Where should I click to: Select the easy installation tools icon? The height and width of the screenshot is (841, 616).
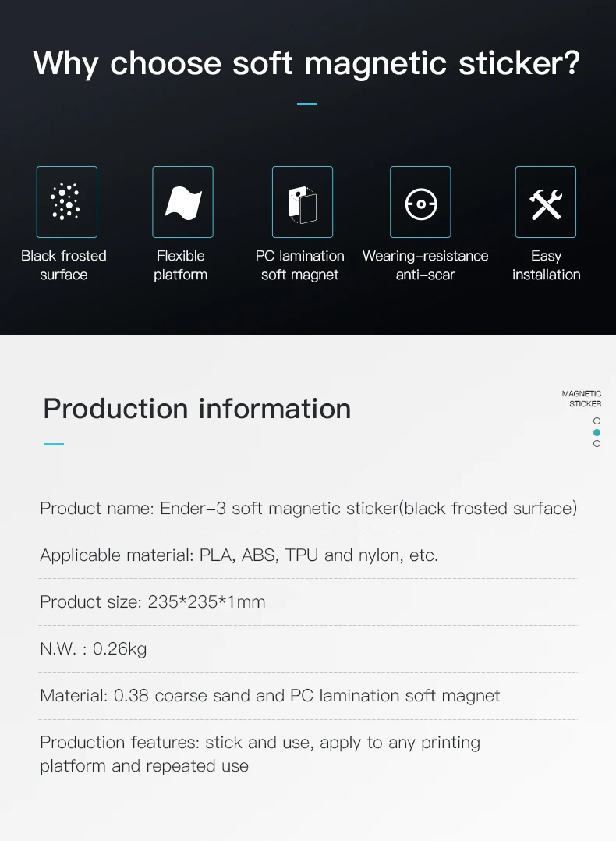click(x=546, y=201)
